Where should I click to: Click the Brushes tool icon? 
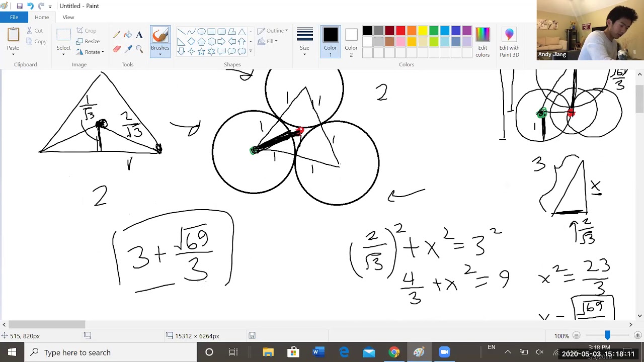160,35
